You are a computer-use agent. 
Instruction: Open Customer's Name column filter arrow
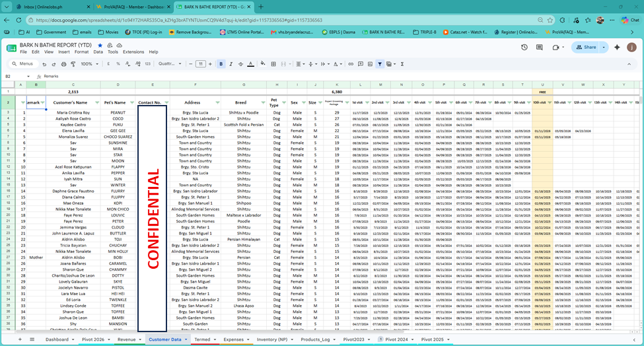[x=97, y=102]
